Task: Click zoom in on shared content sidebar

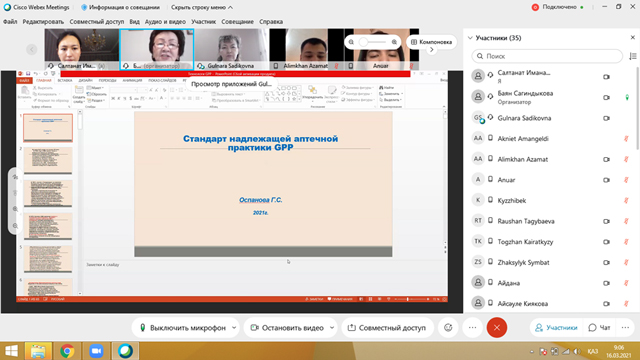Action: pos(16,209)
